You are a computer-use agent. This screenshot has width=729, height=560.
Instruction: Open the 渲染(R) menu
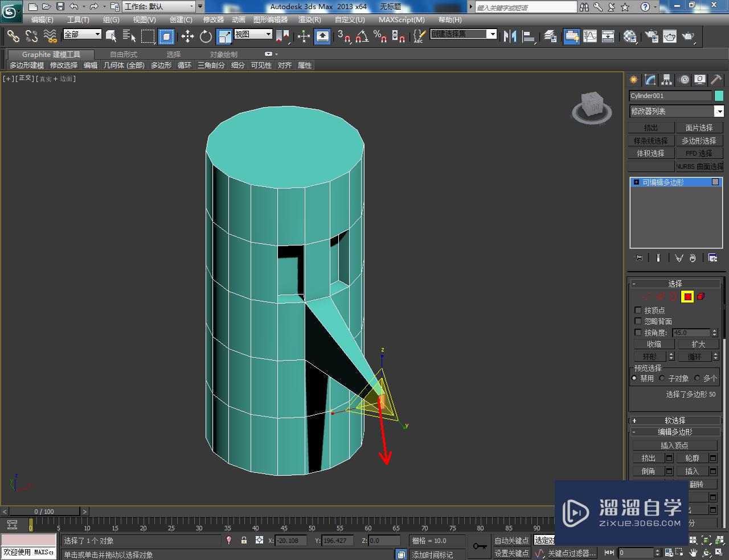[310, 20]
